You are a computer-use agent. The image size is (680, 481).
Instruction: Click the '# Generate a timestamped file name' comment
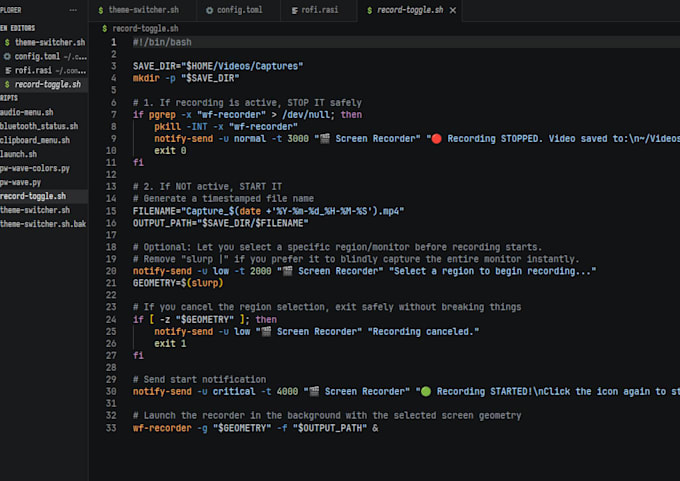point(223,199)
